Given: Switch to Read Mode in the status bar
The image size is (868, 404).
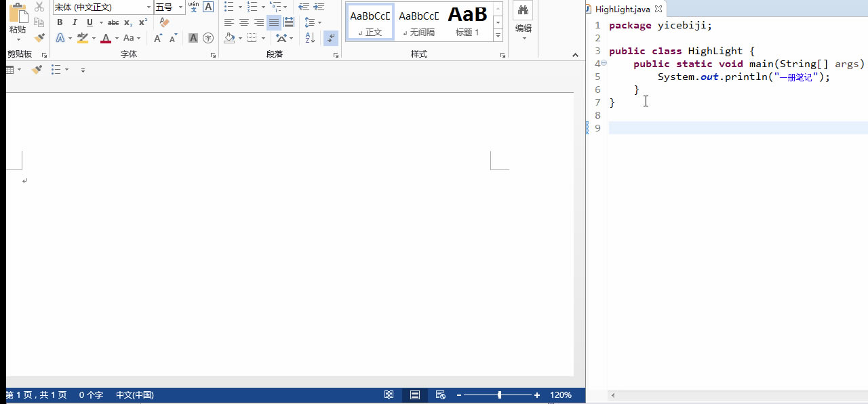Looking at the screenshot, I should pos(389,395).
